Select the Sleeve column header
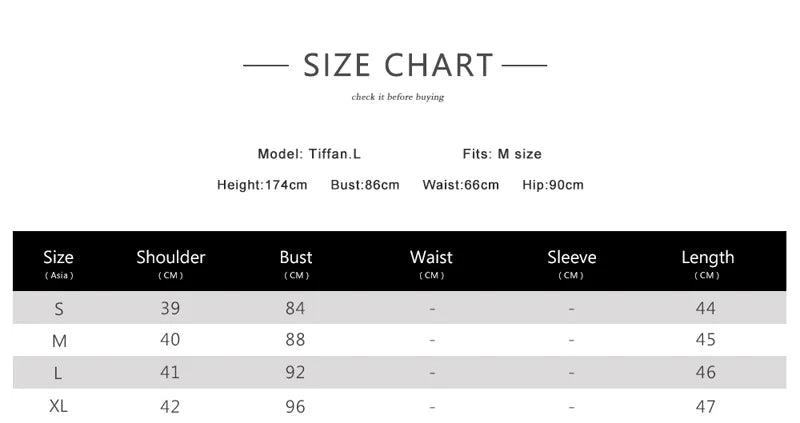The height and width of the screenshot is (423, 800). coord(571,263)
